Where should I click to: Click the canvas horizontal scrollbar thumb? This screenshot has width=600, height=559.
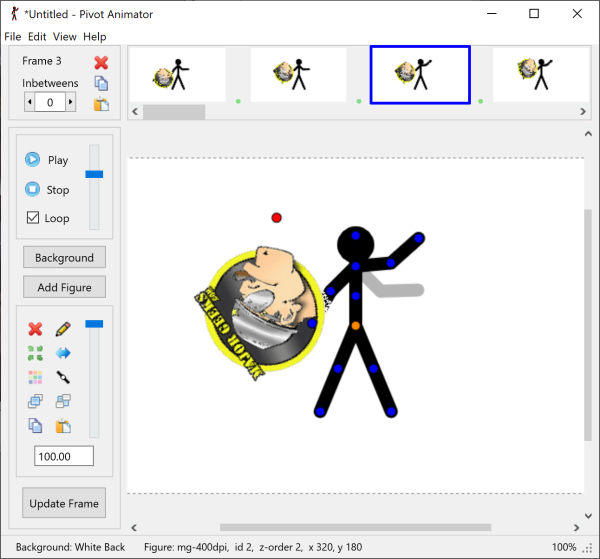tap(355, 528)
